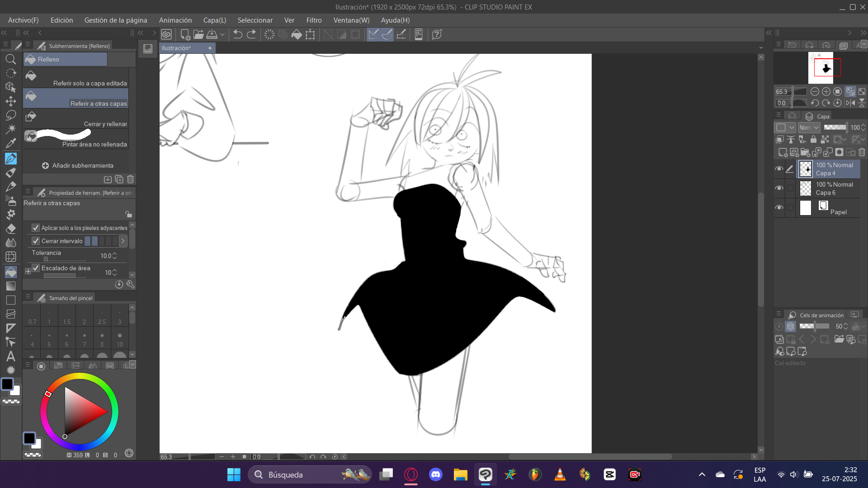Select the Gradient tool
868x488 pixels.
(x=11, y=286)
